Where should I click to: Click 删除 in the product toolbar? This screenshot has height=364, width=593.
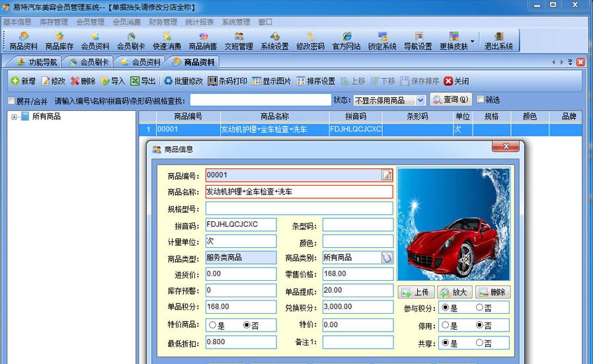pyautogui.click(x=83, y=81)
